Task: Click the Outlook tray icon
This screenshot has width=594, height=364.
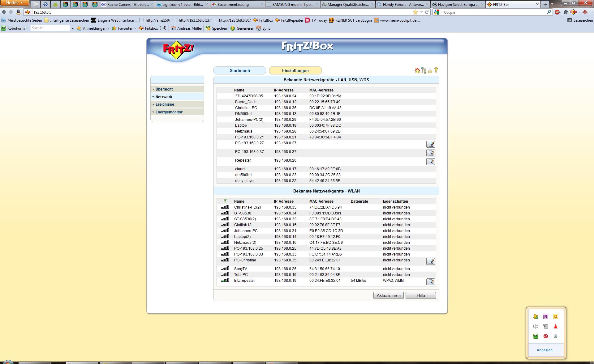Action: (x=556, y=316)
